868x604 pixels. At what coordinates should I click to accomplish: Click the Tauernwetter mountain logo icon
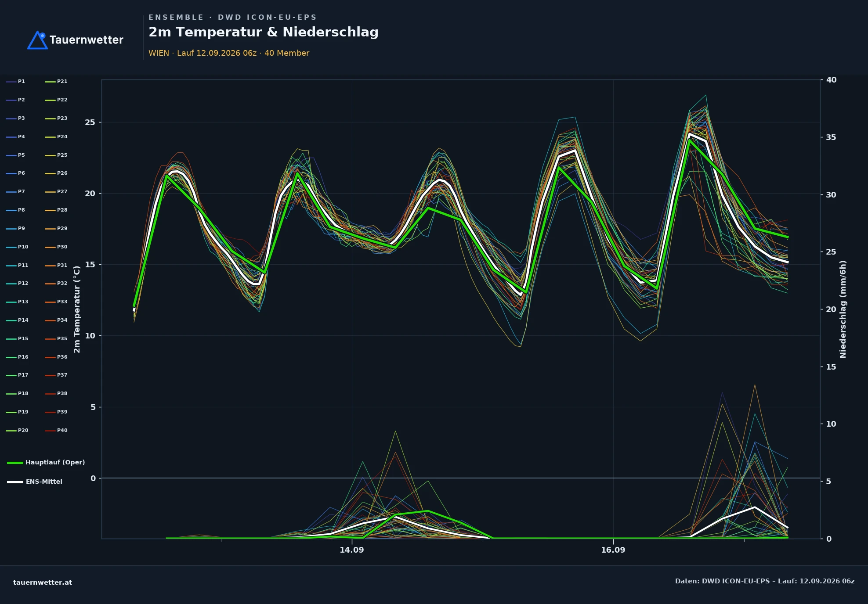click(37, 40)
